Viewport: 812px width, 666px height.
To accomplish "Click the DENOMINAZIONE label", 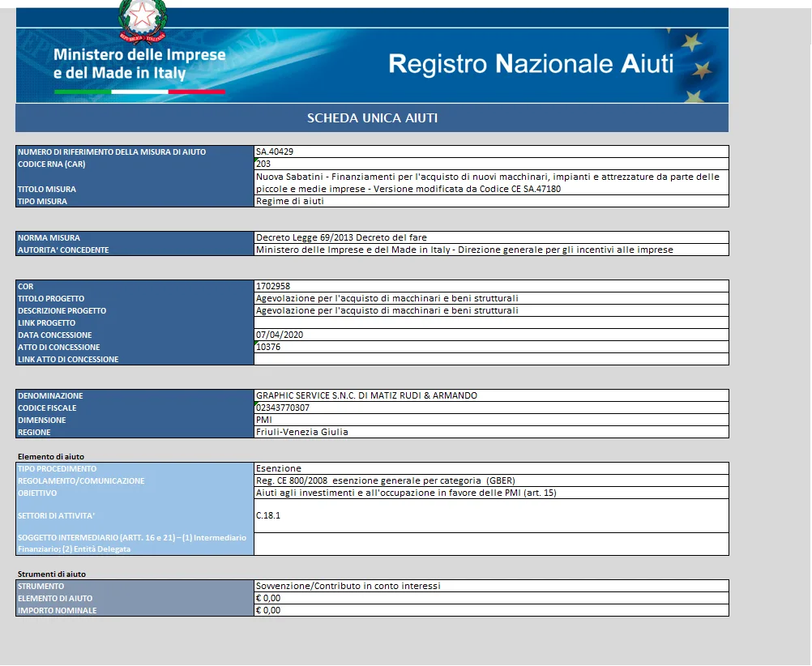I will [50, 396].
